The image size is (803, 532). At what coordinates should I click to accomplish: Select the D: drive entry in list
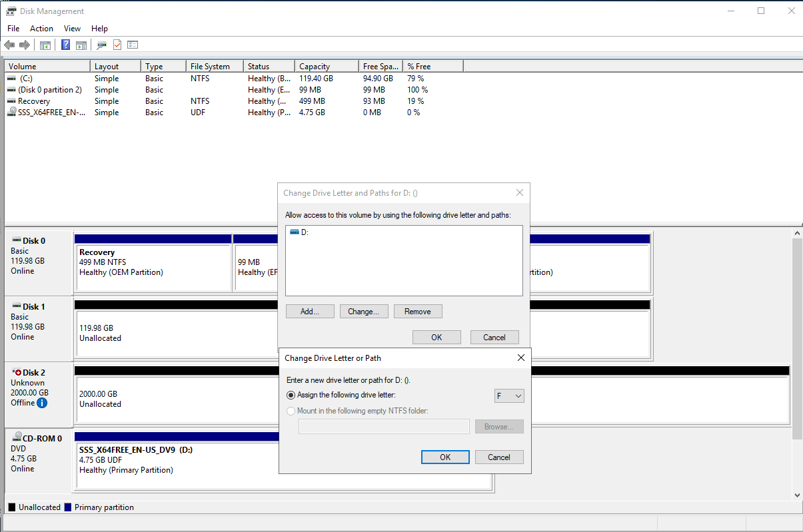click(x=299, y=232)
